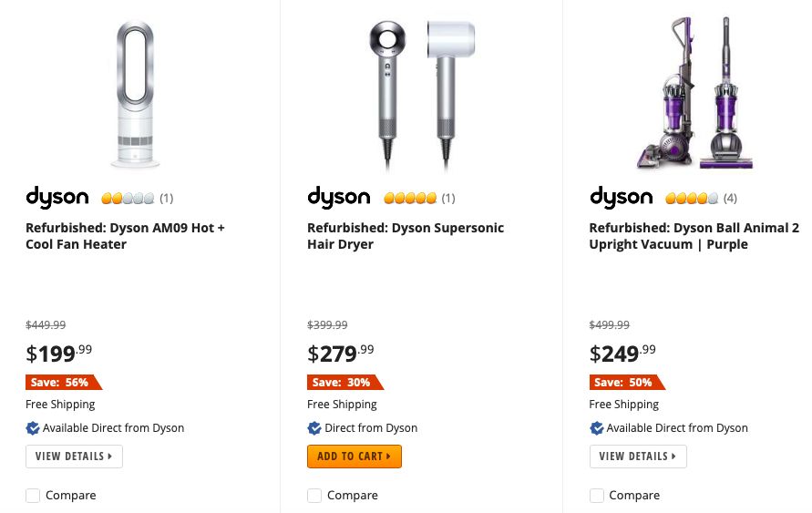Open the Dyson Ball Animal 2 Upright Vacuum title link
Viewport: 812px width, 513px height.
[x=694, y=236]
